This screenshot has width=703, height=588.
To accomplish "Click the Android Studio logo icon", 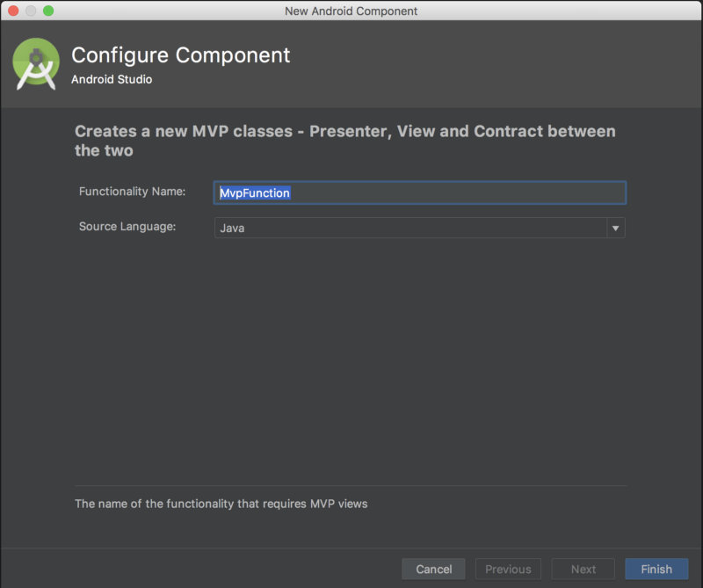I will coord(36,64).
